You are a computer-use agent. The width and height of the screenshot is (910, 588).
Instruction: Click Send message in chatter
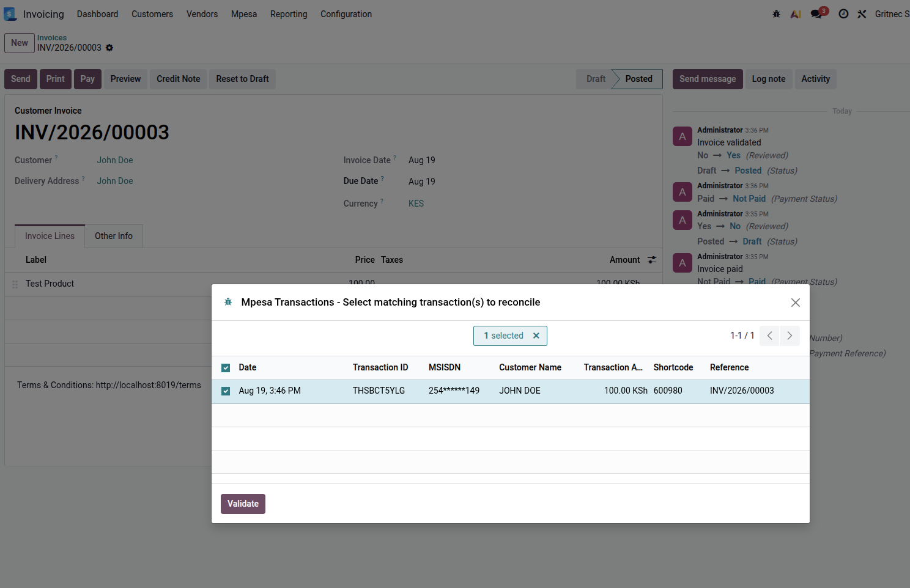708,79
